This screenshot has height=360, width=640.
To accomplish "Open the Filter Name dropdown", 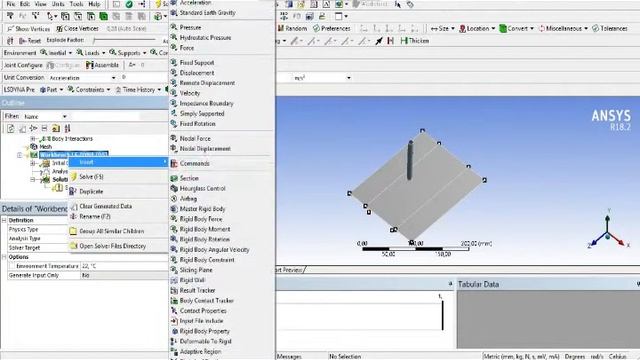I will [45, 116].
